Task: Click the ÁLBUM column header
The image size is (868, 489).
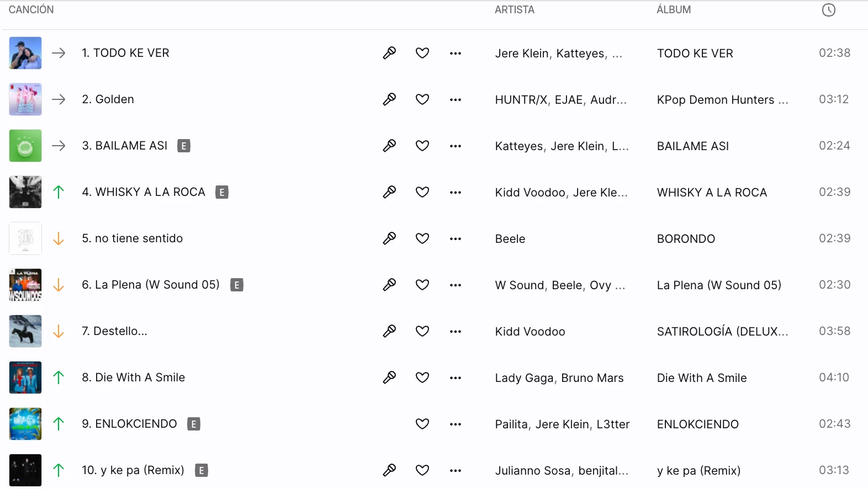Action: 673,10
